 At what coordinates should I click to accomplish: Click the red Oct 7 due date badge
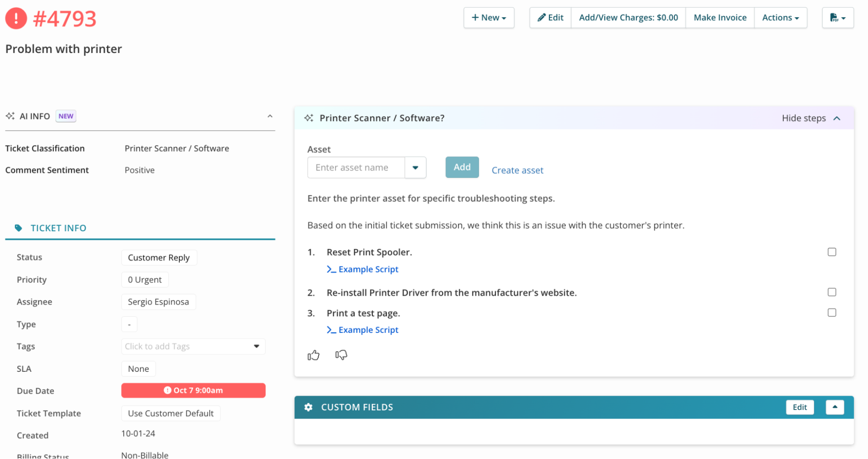tap(193, 390)
